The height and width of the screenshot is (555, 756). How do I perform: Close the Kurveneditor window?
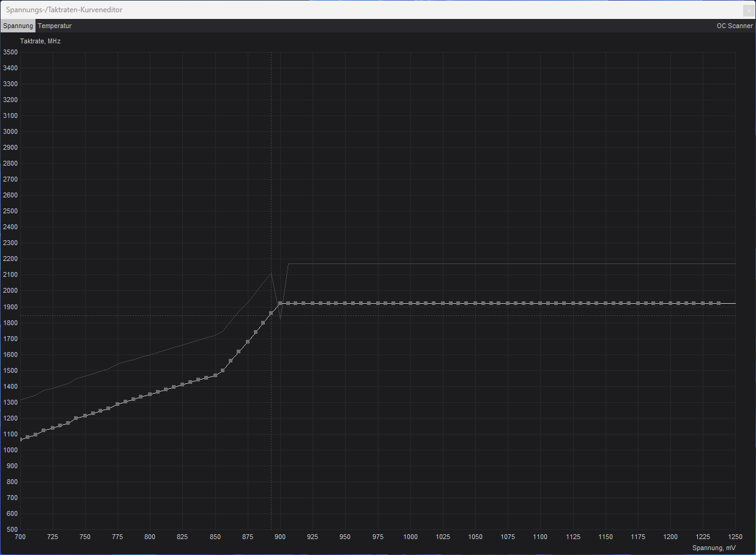click(748, 10)
